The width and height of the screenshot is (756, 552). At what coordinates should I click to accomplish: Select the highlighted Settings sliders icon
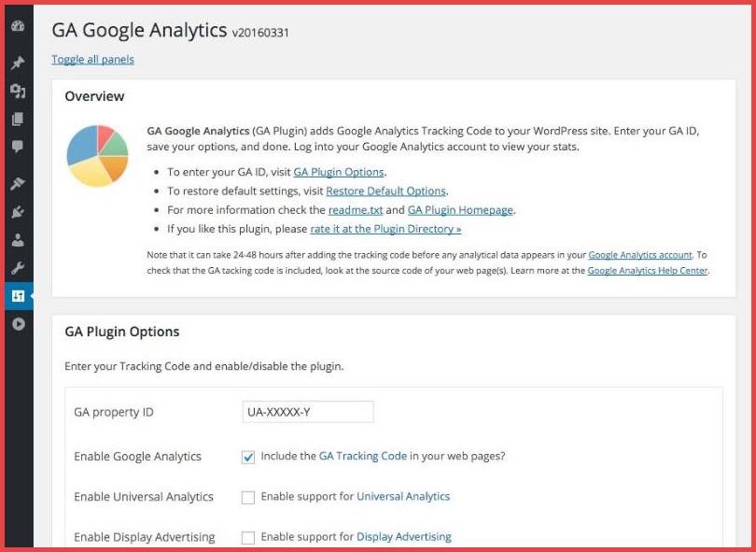(x=17, y=296)
